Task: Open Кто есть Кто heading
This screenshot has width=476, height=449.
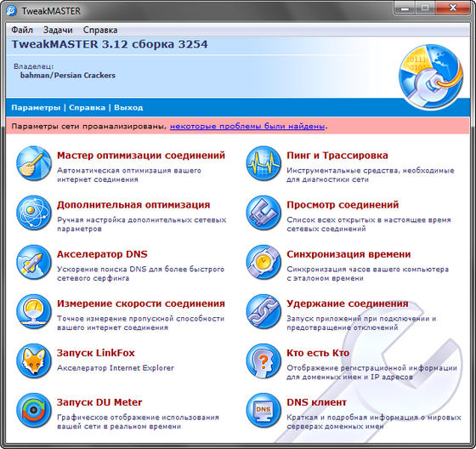Action: [318, 353]
